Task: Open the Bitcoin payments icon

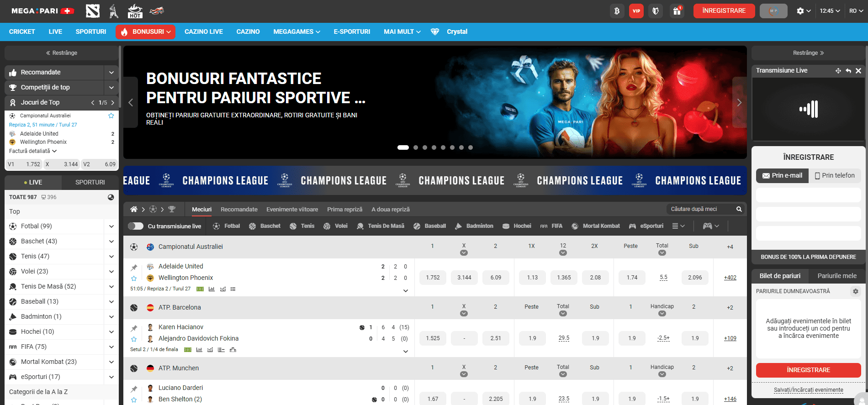Action: (617, 11)
